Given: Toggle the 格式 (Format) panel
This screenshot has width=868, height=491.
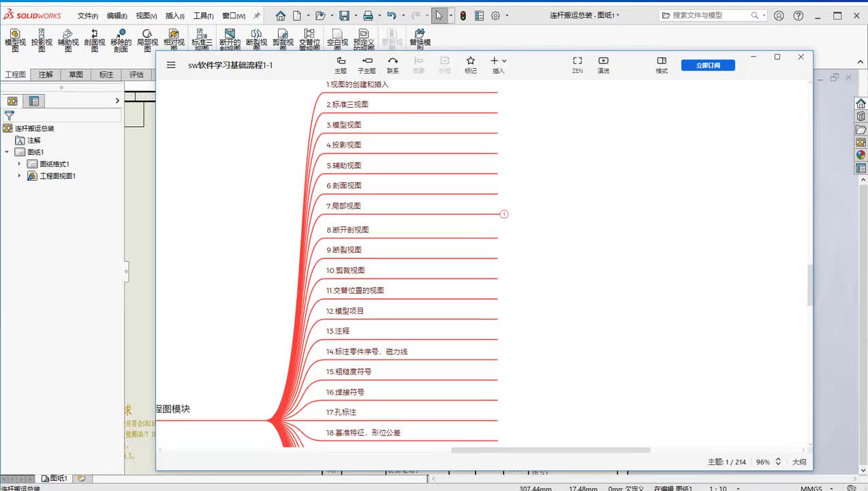Looking at the screenshot, I should click(x=662, y=65).
